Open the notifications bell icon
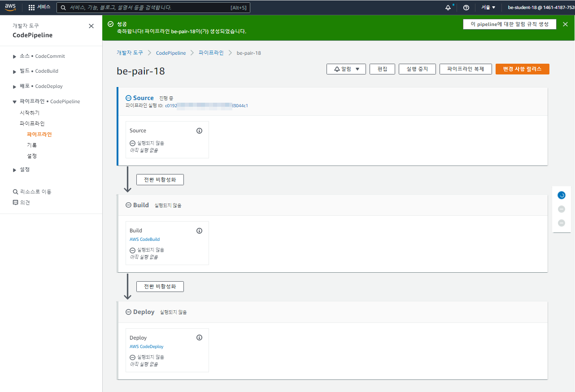The width and height of the screenshot is (575, 392). click(x=448, y=8)
